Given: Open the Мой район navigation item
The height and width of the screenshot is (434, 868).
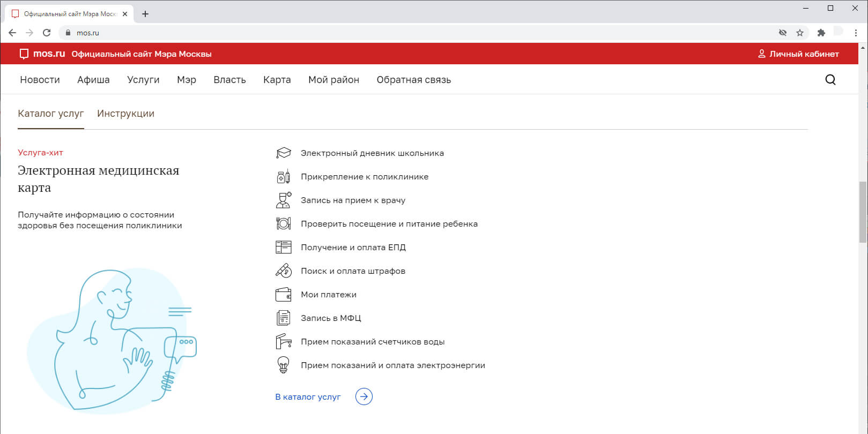Looking at the screenshot, I should click(333, 80).
